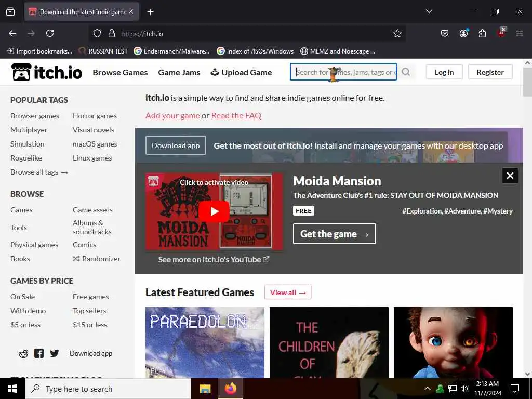Select the Horror games tag

tap(95, 116)
